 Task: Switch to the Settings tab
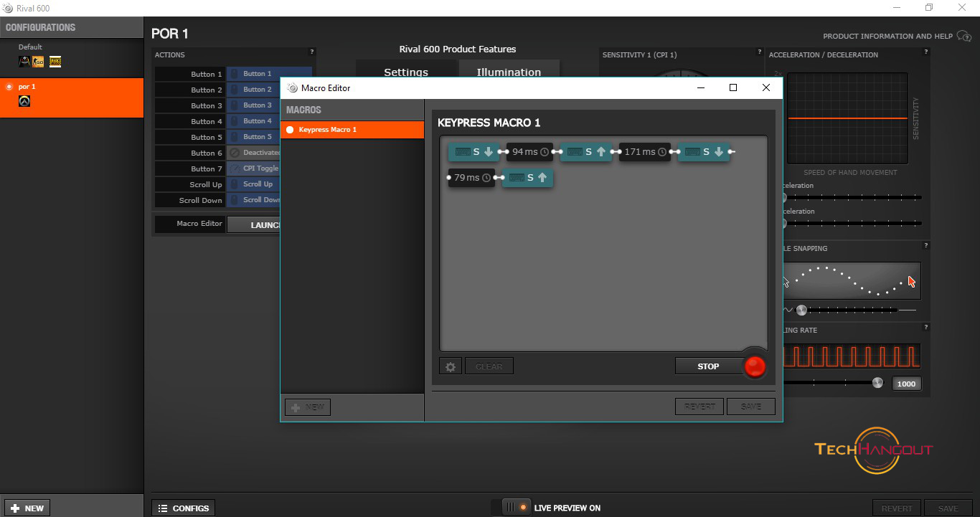[x=406, y=70]
